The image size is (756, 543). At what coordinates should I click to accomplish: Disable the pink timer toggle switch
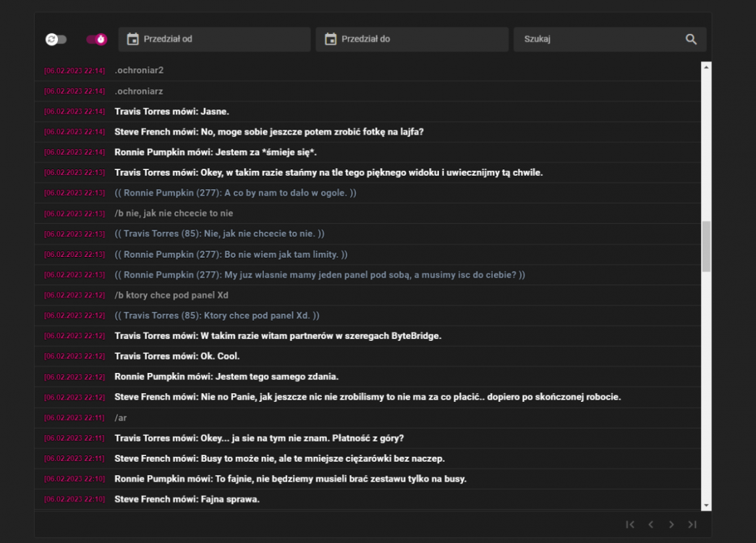pyautogui.click(x=96, y=39)
